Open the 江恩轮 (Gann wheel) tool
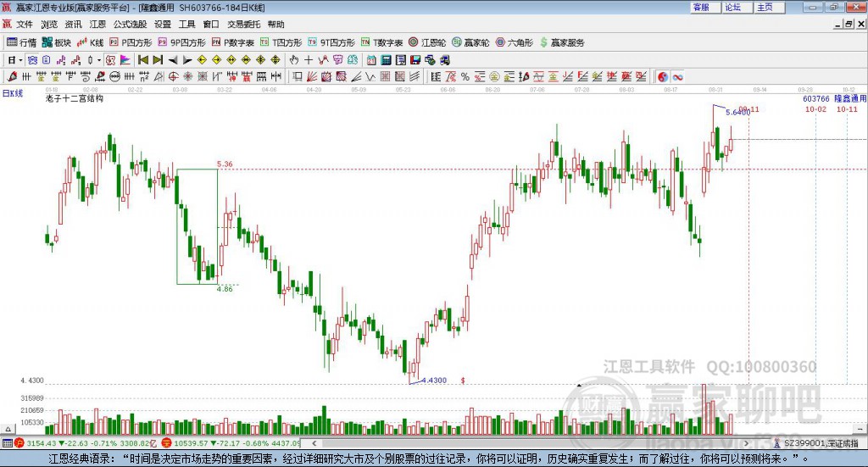Image resolution: width=868 pixels, height=467 pixels. 427,42
